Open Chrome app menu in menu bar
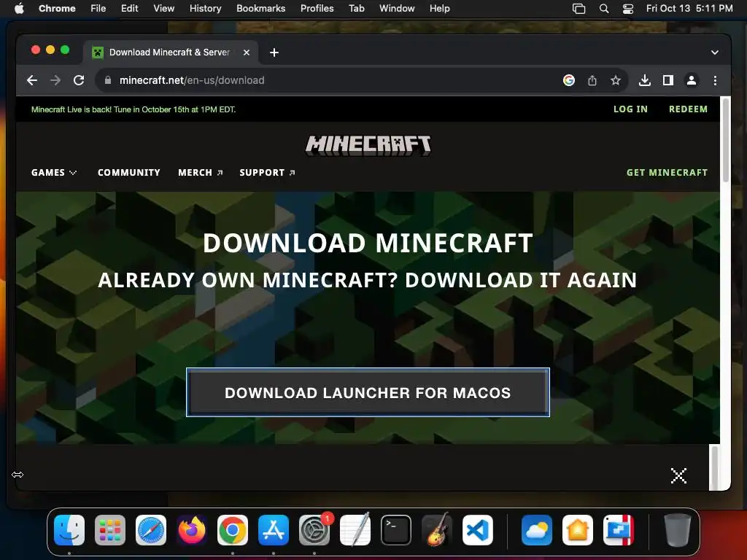The height and width of the screenshot is (560, 747). (57, 9)
